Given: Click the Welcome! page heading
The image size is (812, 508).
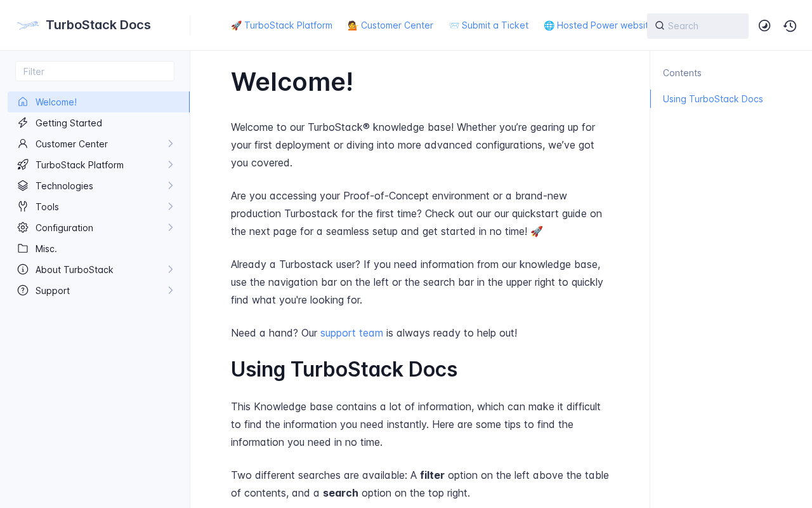Looking at the screenshot, I should tap(292, 82).
